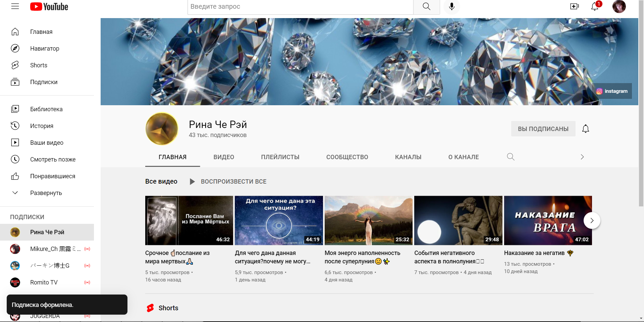The width and height of the screenshot is (644, 322).
Task: Switch to ПЛЕЙЛИСТЫ tab
Action: tap(280, 157)
